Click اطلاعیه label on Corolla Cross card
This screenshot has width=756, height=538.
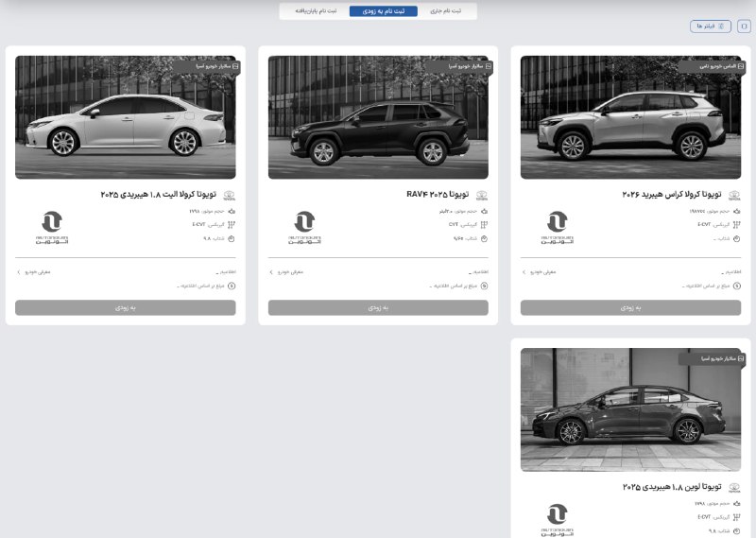[x=733, y=272]
